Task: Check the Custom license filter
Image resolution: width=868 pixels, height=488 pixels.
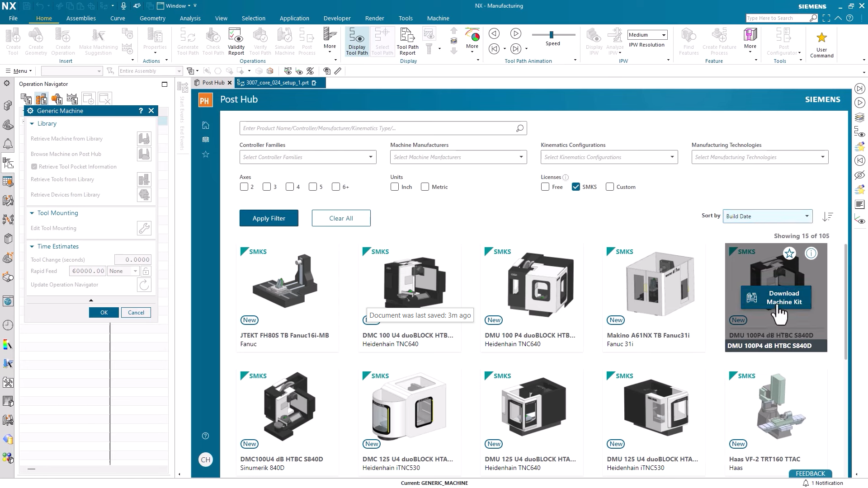Action: click(610, 187)
